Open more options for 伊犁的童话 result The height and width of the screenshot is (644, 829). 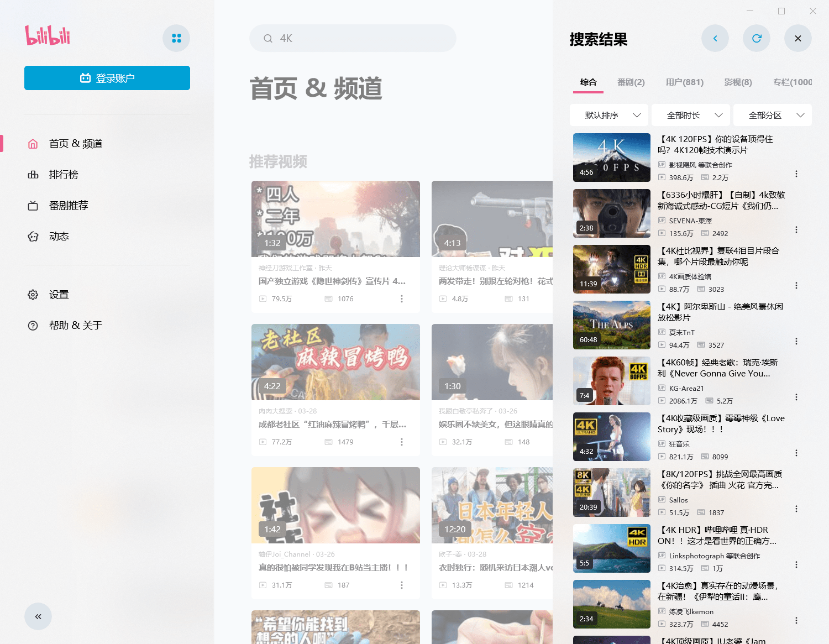[796, 620]
